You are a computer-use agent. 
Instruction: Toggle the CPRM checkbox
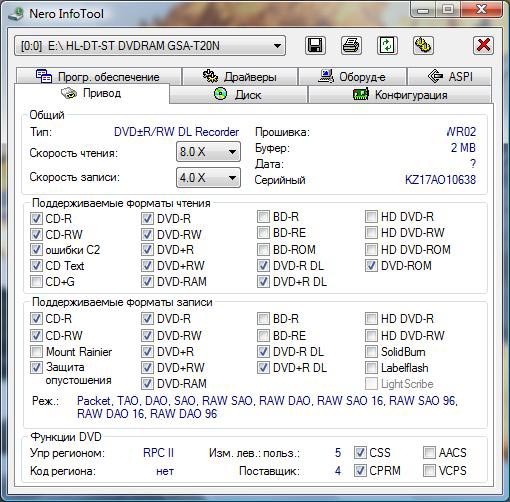[360, 471]
